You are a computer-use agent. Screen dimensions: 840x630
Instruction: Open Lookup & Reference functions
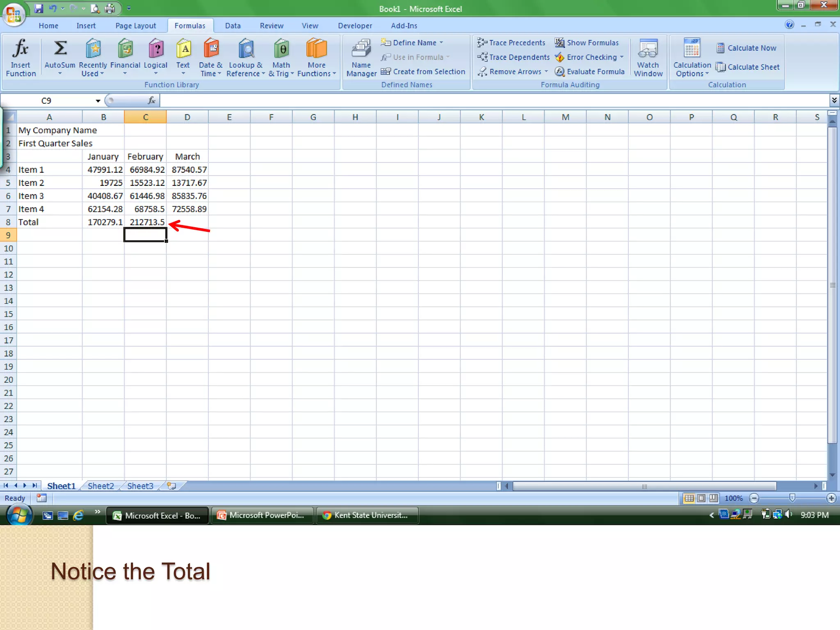coord(245,57)
